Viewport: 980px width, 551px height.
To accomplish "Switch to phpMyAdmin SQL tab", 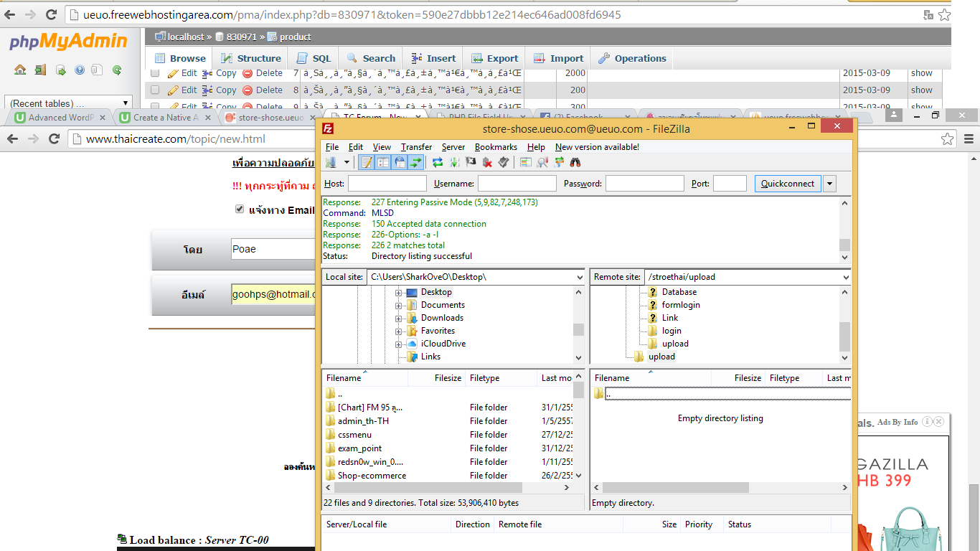I will pyautogui.click(x=313, y=59).
